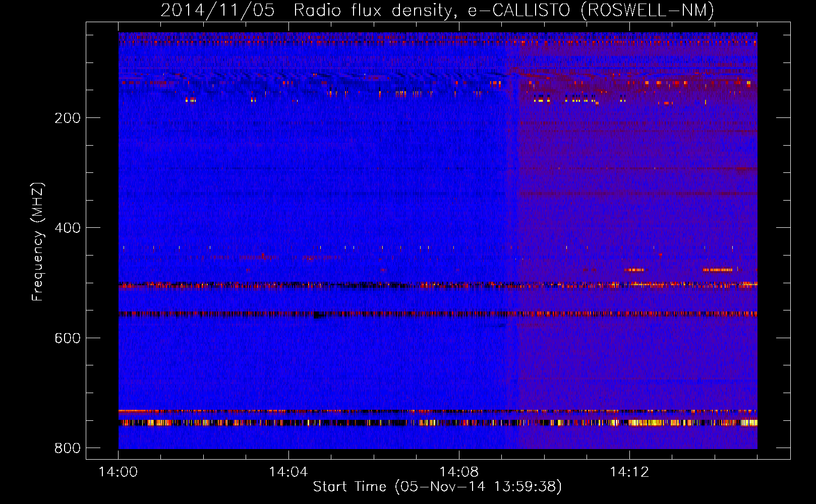
Task: Click the 14:12 time tick label
Action: click(629, 472)
